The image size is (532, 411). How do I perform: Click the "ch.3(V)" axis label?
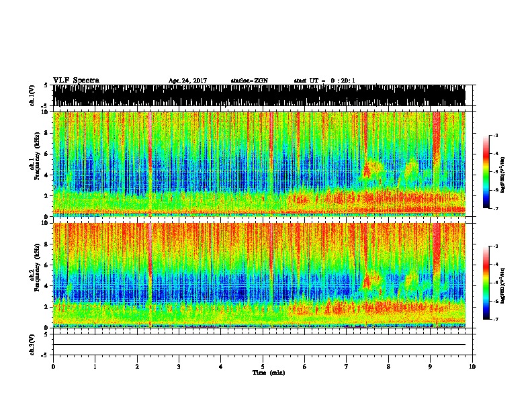(x=32, y=345)
